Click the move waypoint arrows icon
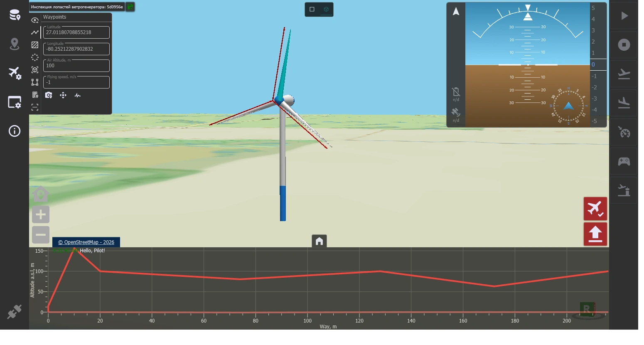 pos(63,95)
